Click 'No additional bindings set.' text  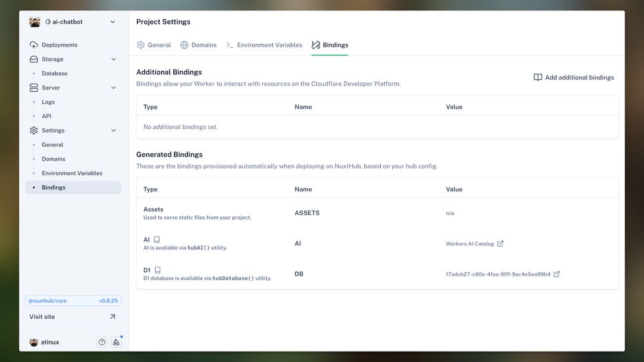[x=180, y=127]
